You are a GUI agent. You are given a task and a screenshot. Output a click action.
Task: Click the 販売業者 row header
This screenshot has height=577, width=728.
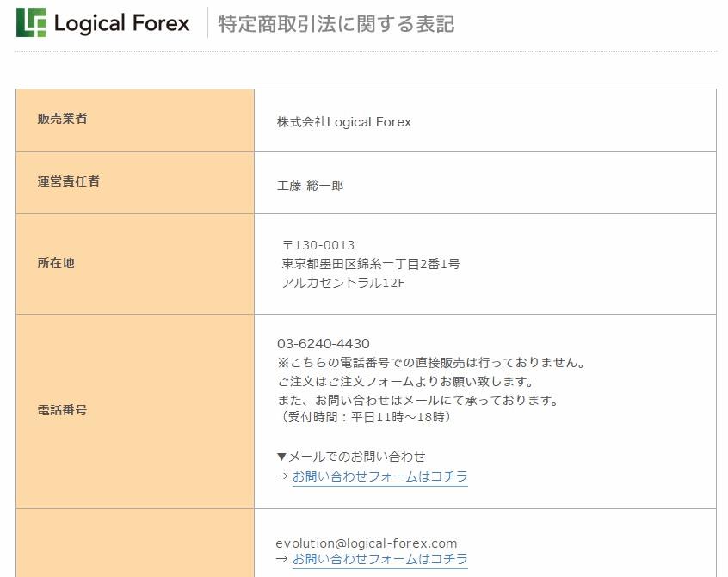(62, 119)
